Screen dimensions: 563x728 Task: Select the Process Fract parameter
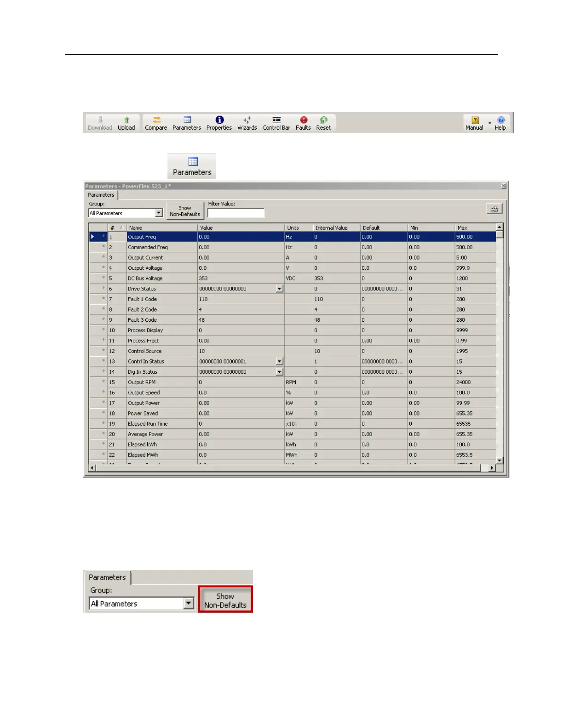[x=143, y=341]
